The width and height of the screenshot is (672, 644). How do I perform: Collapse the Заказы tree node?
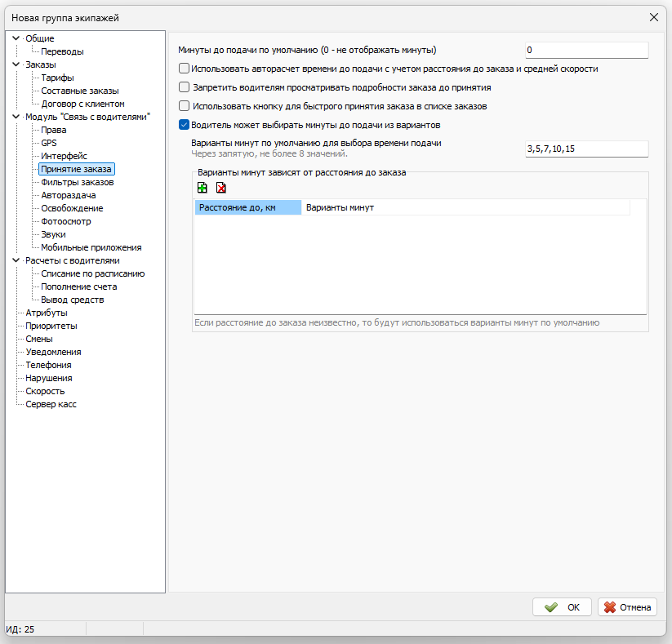point(16,64)
